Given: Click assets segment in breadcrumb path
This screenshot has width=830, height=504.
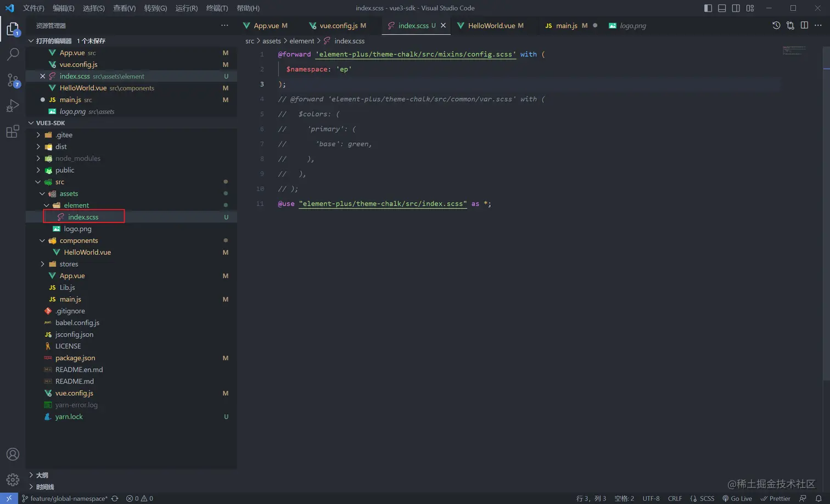Looking at the screenshot, I should click(272, 41).
